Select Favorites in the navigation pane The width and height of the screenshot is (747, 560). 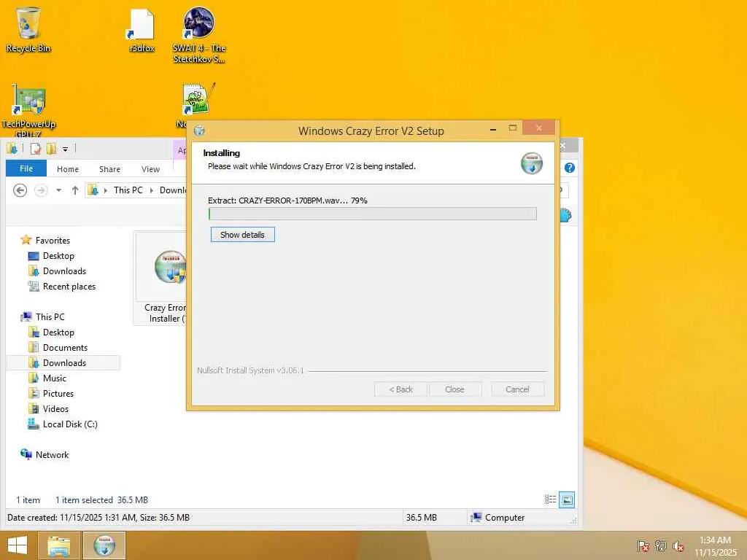pos(46,241)
